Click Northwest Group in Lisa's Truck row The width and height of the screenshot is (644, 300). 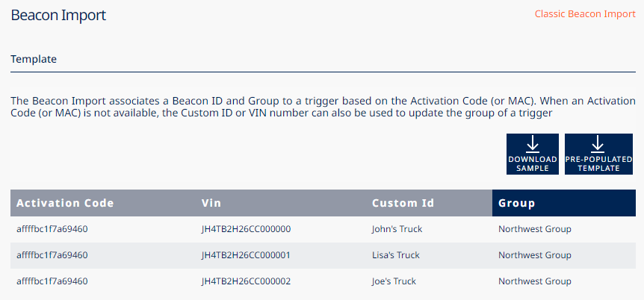click(535, 255)
